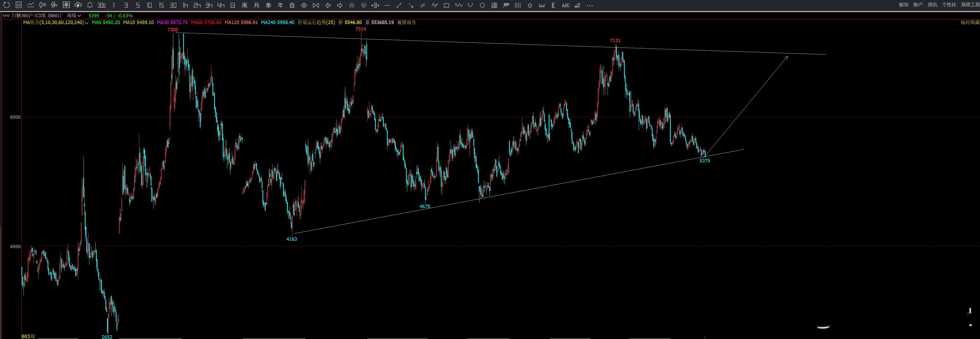Screen dimensions: 980x339
Task: Click the bell alert icon
Action: point(90,5)
